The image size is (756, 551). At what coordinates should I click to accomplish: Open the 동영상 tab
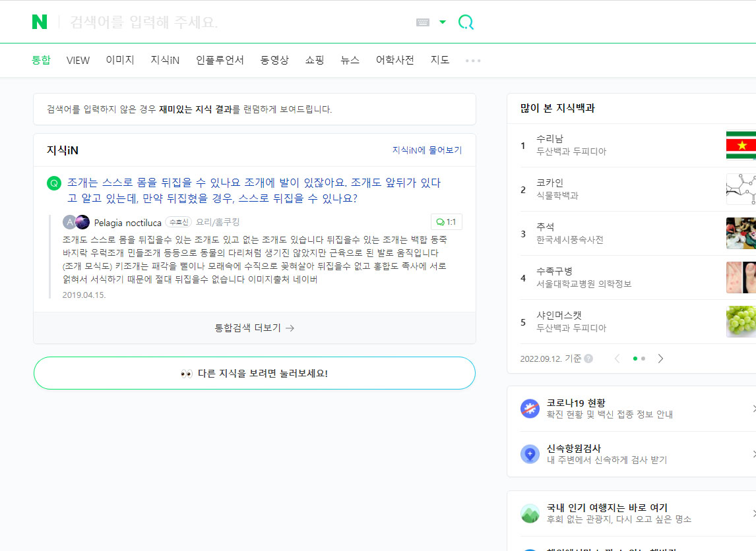(274, 60)
